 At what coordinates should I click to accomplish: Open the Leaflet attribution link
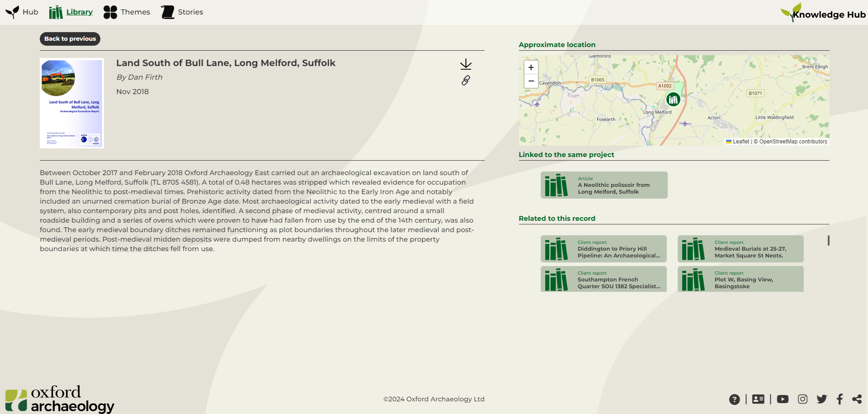(x=738, y=142)
